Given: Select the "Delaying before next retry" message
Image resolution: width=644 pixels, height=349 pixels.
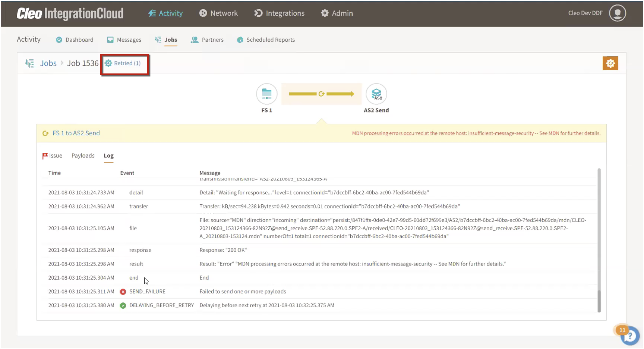Looking at the screenshot, I should point(267,305).
